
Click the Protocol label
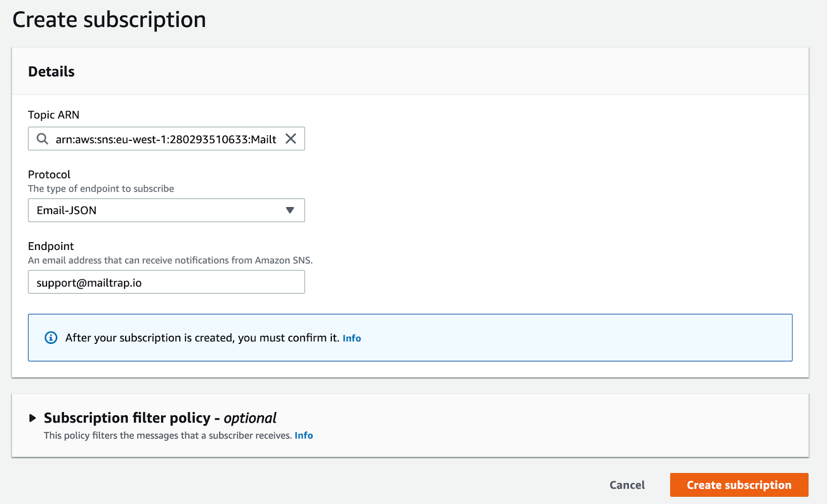tap(49, 175)
